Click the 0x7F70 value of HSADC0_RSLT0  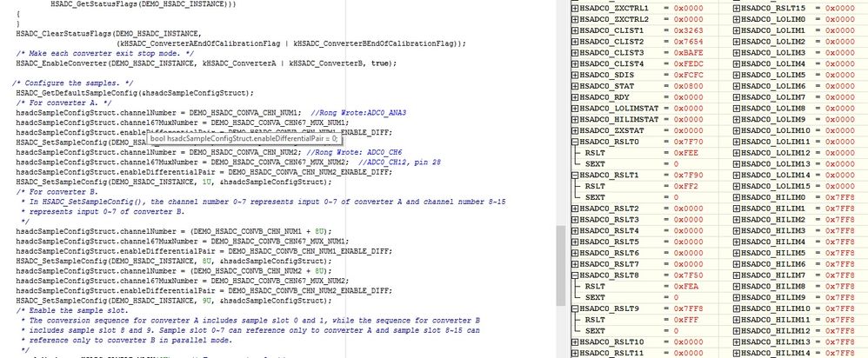(688, 142)
